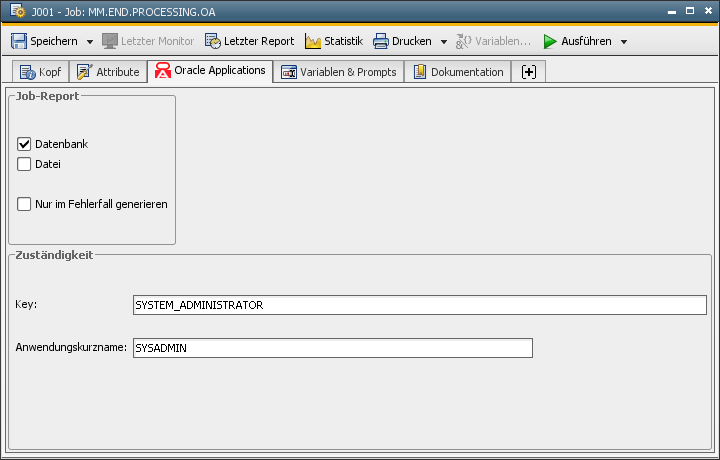Viewport: 720px width, 460px height.
Task: Click the Letzter Report text button
Action: (x=259, y=41)
